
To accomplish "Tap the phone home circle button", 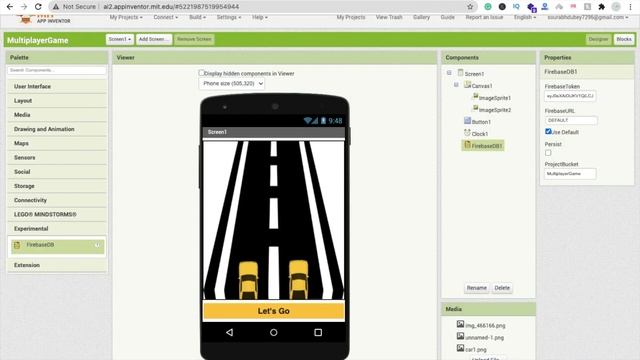I will click(273, 332).
